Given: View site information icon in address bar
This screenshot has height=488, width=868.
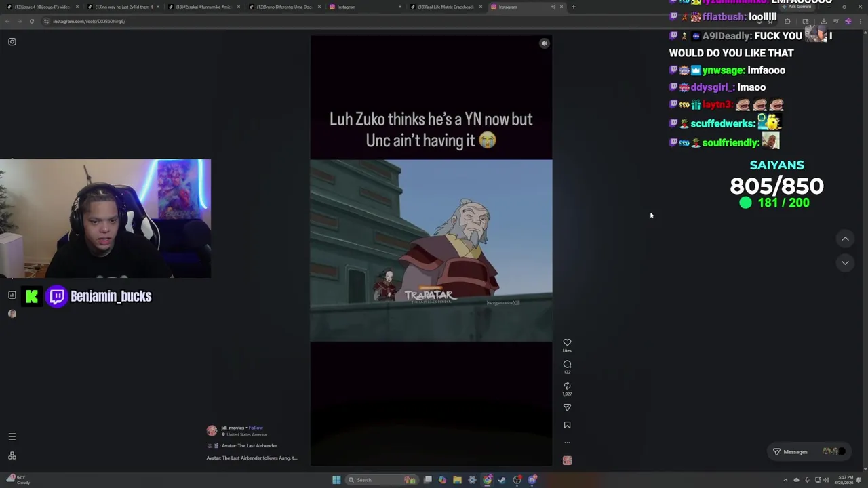Looking at the screenshot, I should coord(46,21).
